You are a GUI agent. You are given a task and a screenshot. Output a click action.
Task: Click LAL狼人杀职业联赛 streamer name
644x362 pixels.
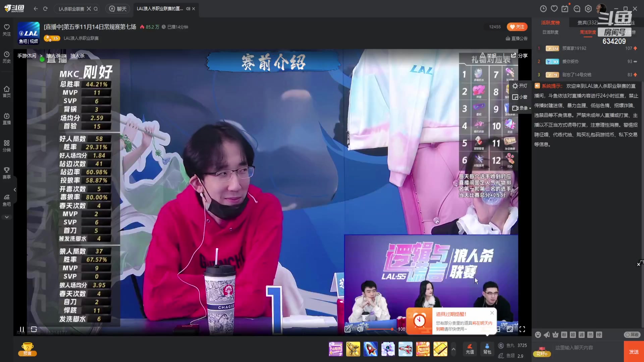click(x=81, y=38)
